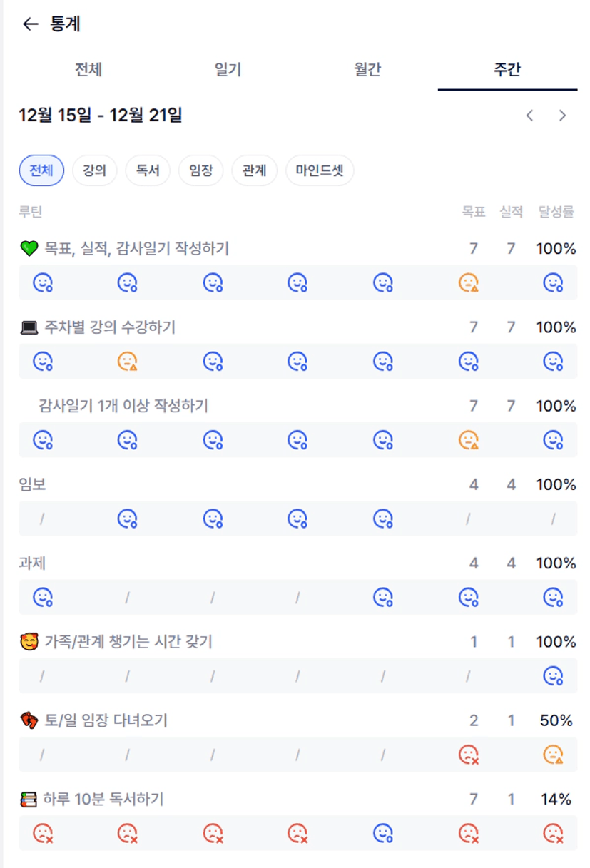This screenshot has width=590, height=868.
Task: Switch to the 일기 tab
Action: pos(228,69)
